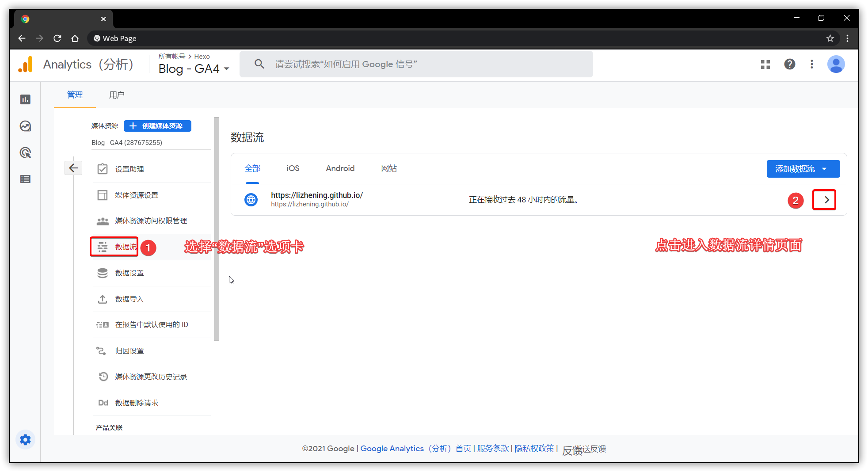Open the 添加数据流 dropdown button
The height and width of the screenshot is (472, 868).
pos(803,169)
